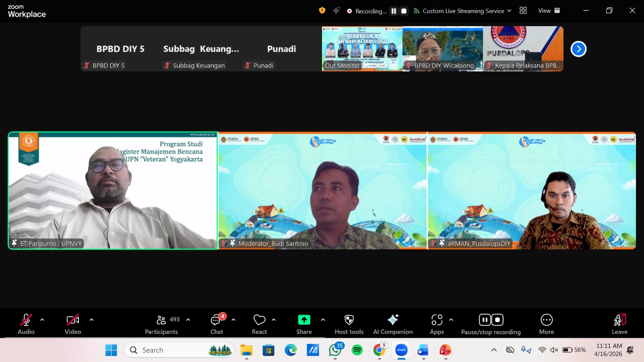Open the More options menu
The image size is (644, 362).
[546, 324]
